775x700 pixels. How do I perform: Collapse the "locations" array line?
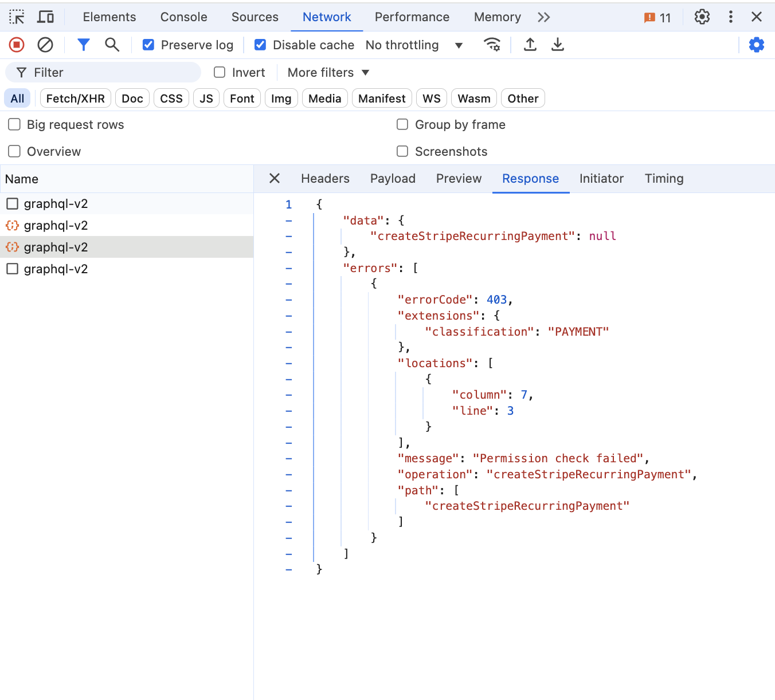point(289,363)
